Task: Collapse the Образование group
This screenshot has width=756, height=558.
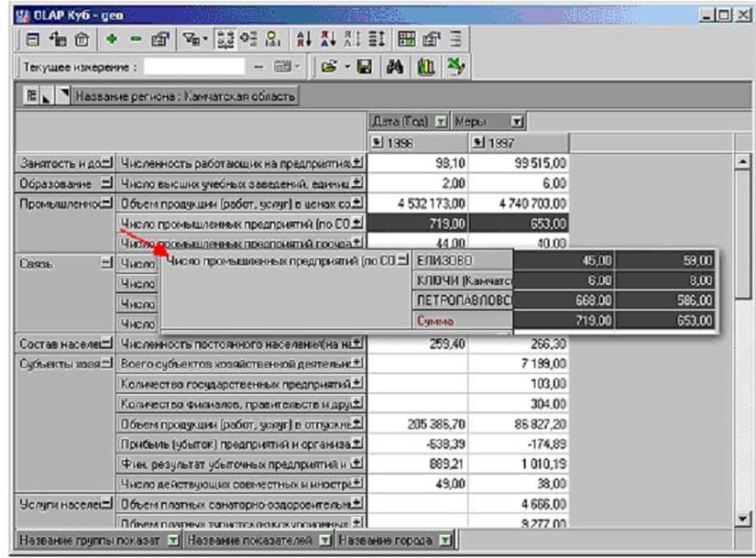Action: point(111,183)
